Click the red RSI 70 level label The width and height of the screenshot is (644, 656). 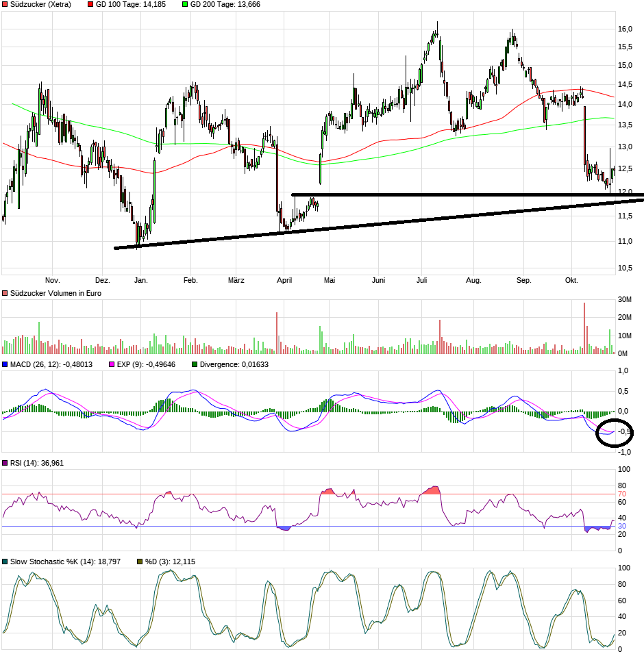click(622, 494)
